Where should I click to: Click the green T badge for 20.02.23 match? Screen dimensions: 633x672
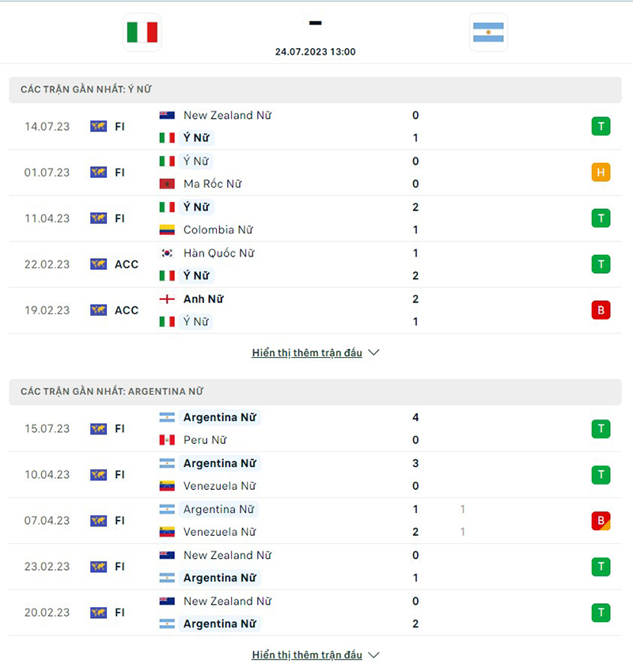tap(601, 613)
